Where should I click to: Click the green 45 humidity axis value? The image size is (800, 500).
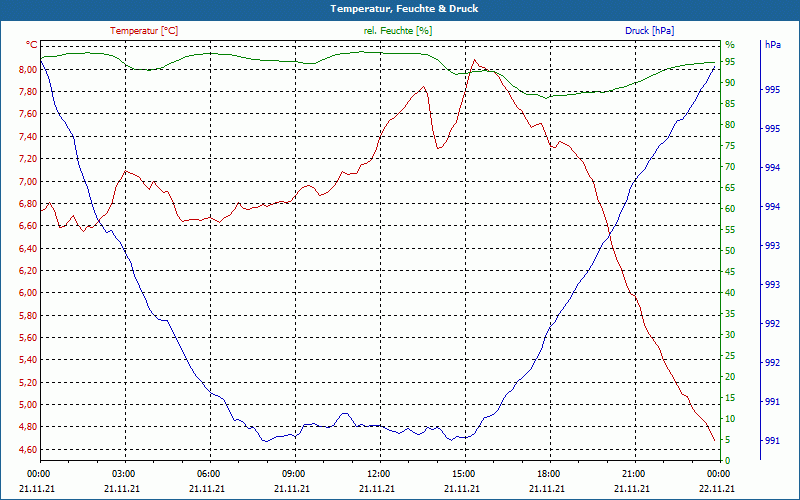click(x=730, y=272)
